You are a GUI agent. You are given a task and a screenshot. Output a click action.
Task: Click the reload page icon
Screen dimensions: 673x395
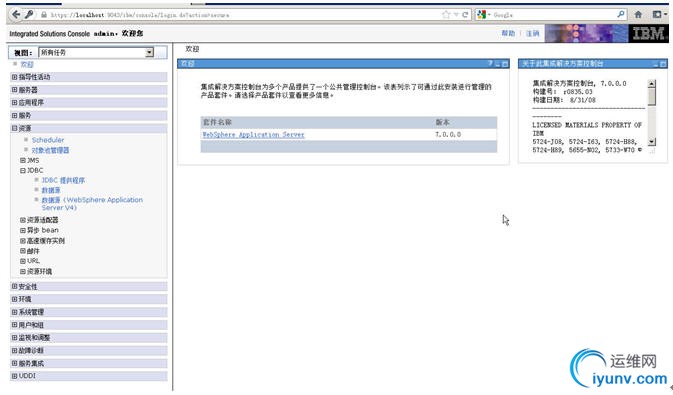click(x=465, y=15)
